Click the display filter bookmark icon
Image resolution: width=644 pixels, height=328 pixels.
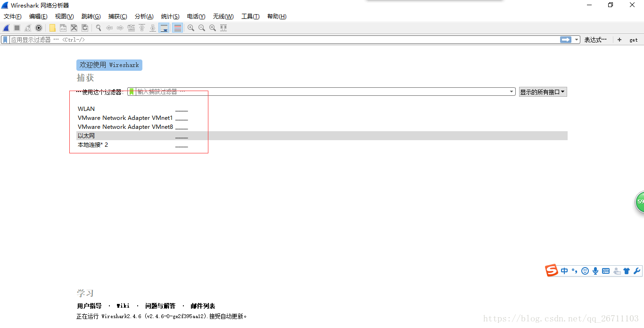[x=5, y=40]
